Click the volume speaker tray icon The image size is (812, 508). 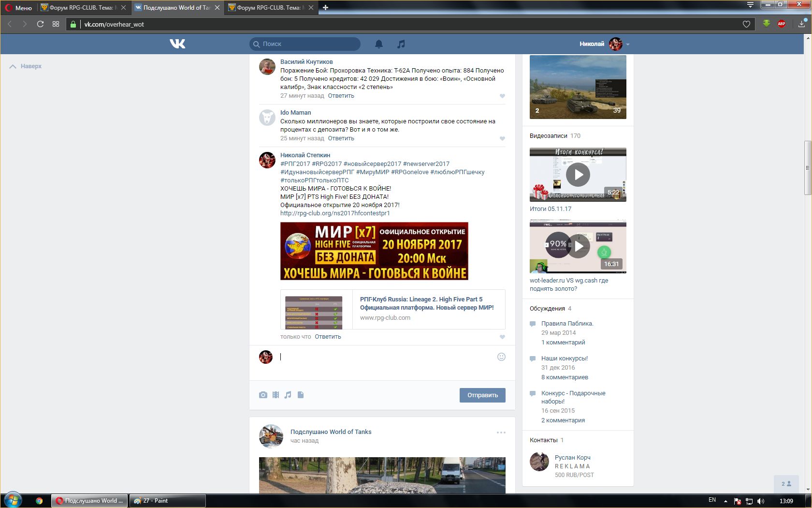(x=760, y=501)
